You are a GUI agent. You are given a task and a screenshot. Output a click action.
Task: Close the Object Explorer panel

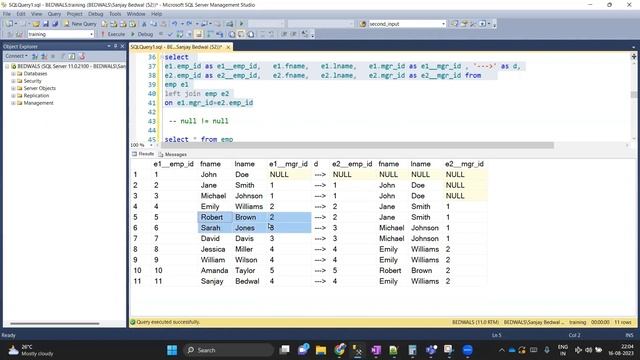click(122, 46)
